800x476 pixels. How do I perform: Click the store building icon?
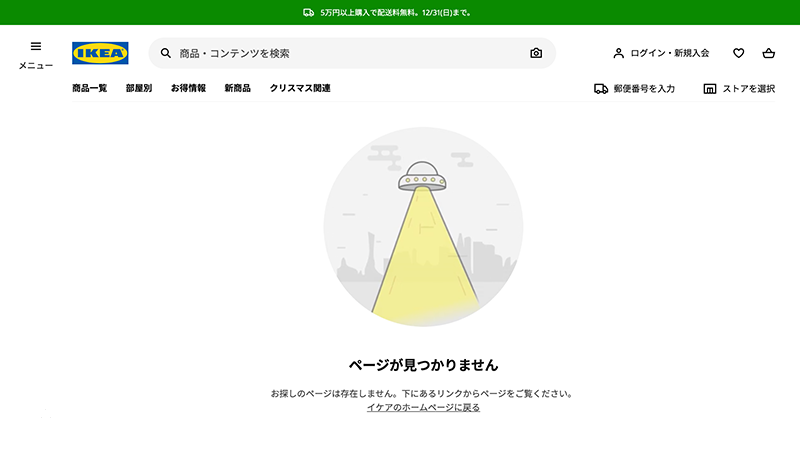click(x=710, y=89)
